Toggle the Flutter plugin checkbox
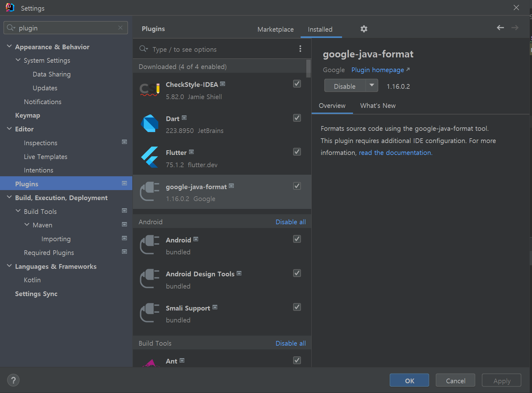 (x=297, y=152)
